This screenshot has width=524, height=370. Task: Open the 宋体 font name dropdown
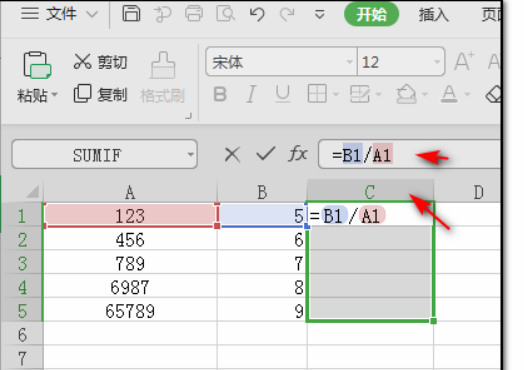coord(350,62)
